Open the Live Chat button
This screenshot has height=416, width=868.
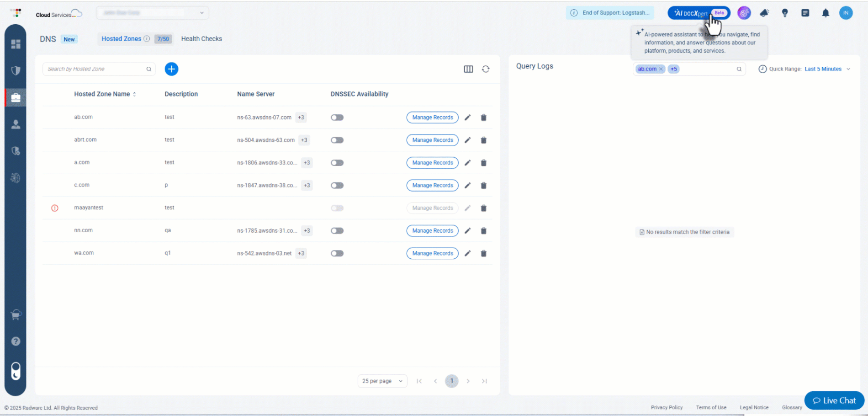(x=834, y=400)
